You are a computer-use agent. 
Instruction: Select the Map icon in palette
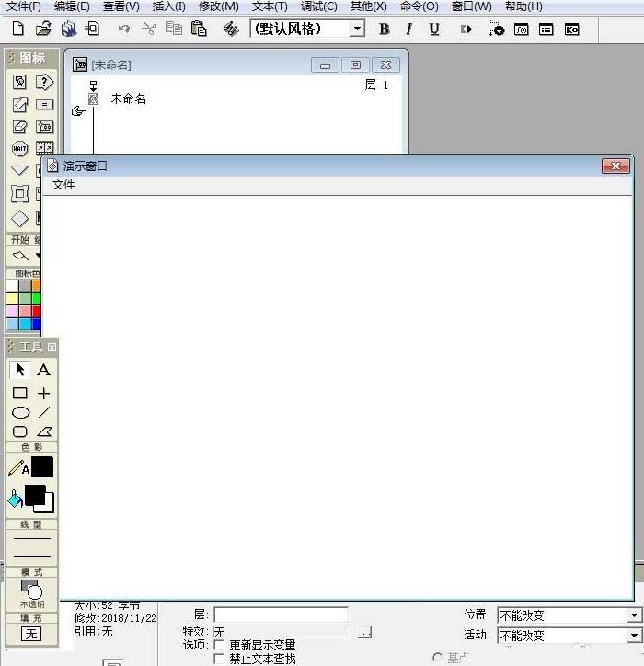(x=44, y=127)
